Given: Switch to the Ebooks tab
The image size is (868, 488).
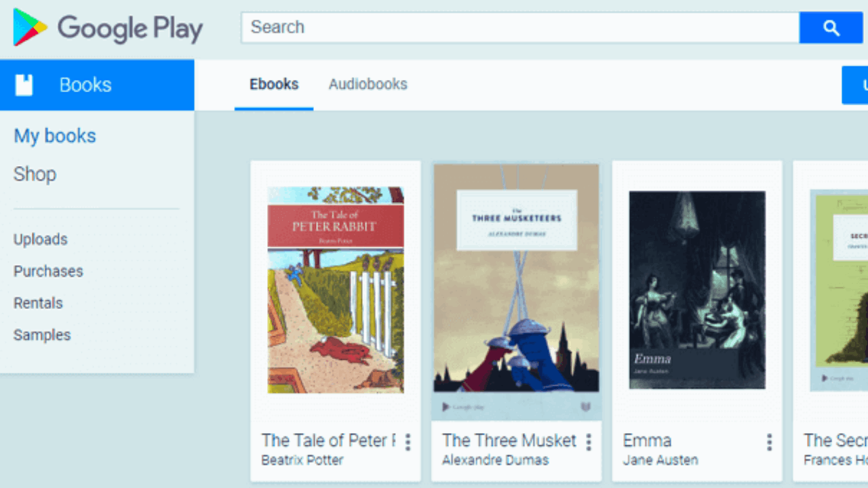Looking at the screenshot, I should (x=274, y=84).
